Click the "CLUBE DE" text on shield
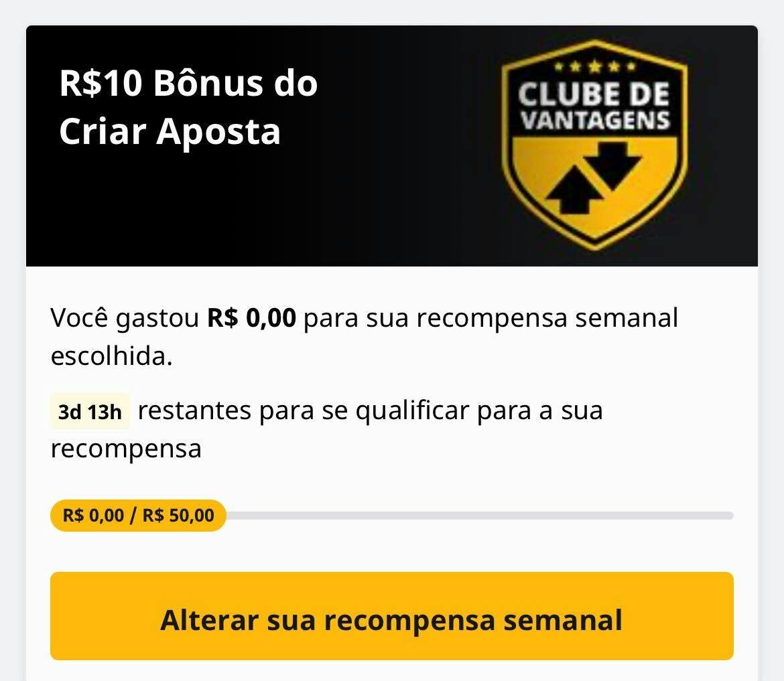The image size is (784, 681). click(x=594, y=94)
